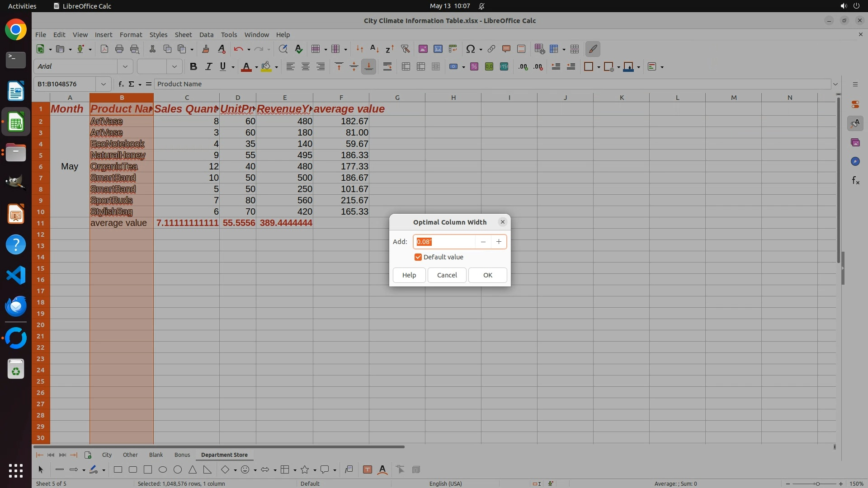This screenshot has width=868, height=488.
Task: Open the Name Box dropdown arrow
Action: 104,84
